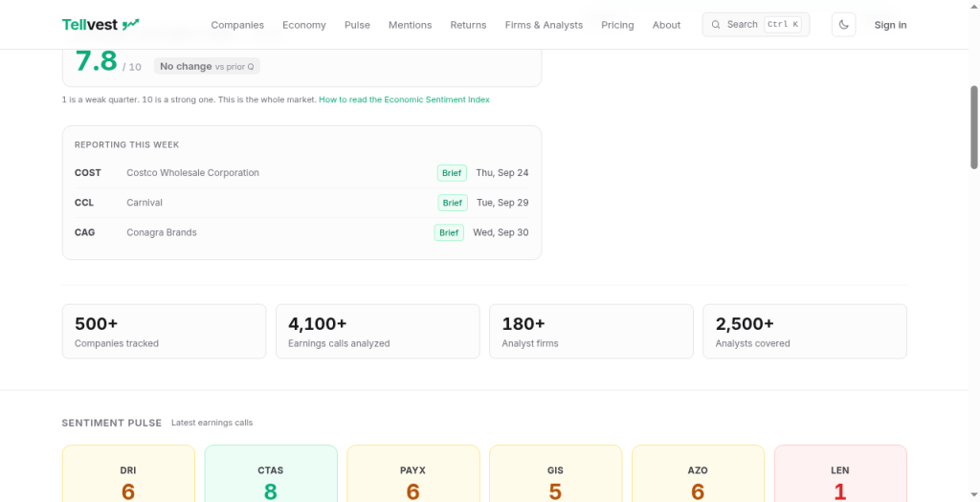Select the COST ticker row
This screenshot has width=980, height=502.
(301, 173)
